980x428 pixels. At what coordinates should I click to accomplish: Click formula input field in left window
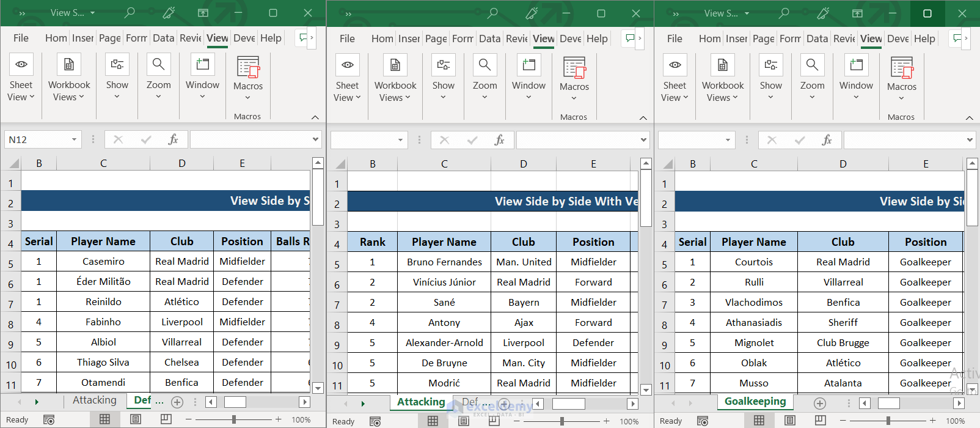250,139
